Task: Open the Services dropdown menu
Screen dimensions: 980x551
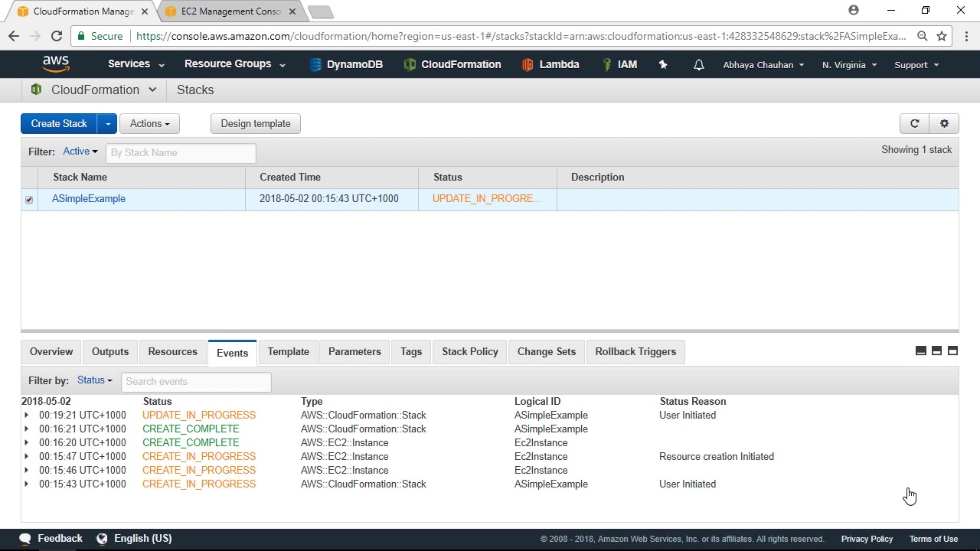Action: tap(136, 64)
